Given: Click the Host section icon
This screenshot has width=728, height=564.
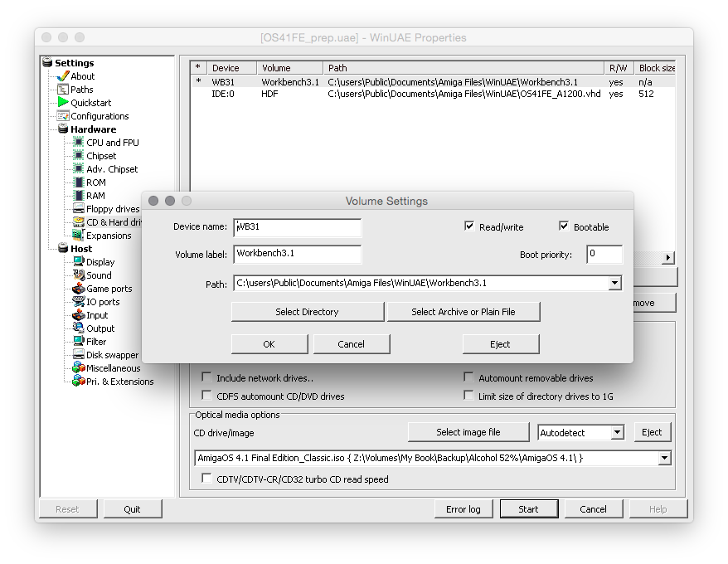Looking at the screenshot, I should 63,249.
